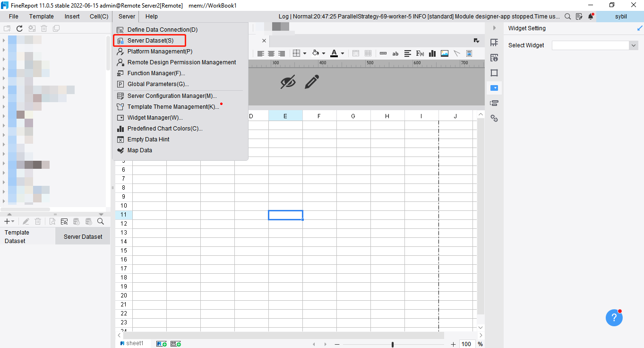Collapse the right panel with arrow
Screen dimensions: 644x348
click(494, 28)
